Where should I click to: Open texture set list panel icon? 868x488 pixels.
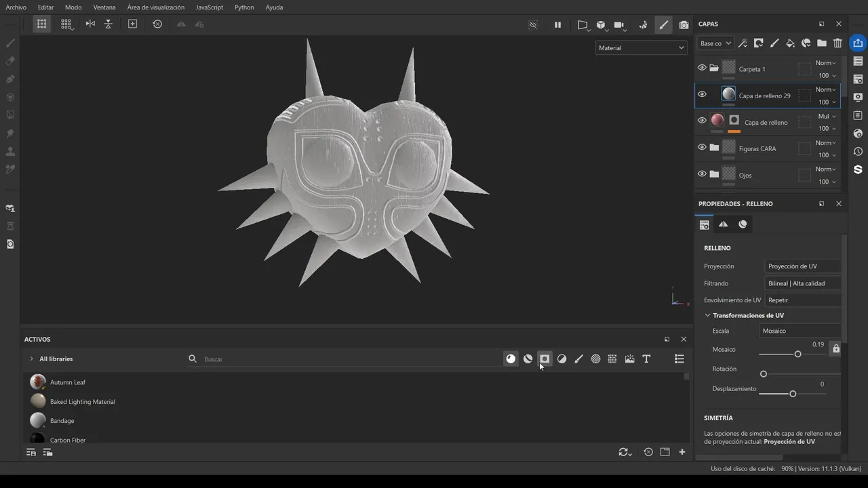[x=858, y=61]
